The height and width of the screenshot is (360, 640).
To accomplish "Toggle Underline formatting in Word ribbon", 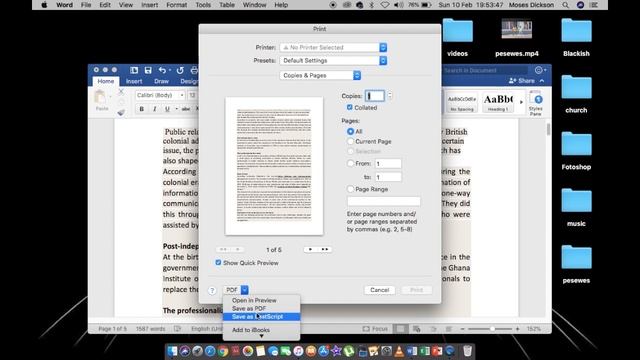I will point(167,109).
